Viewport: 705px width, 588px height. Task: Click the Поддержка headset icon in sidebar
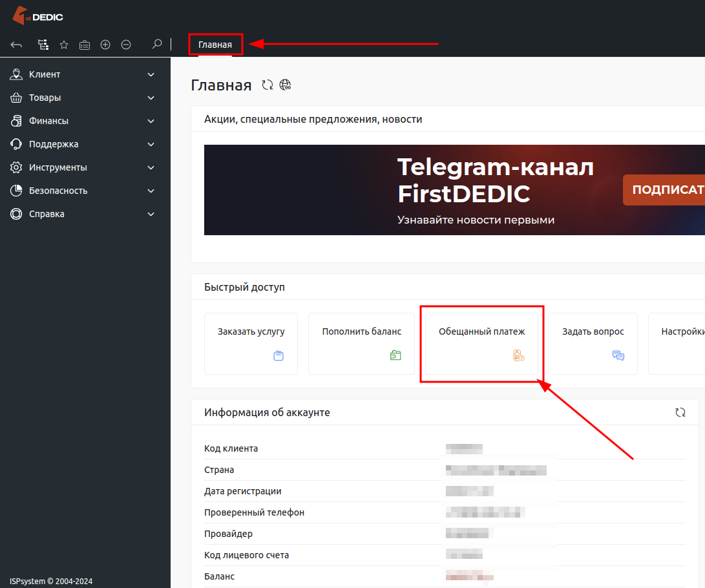pyautogui.click(x=16, y=144)
